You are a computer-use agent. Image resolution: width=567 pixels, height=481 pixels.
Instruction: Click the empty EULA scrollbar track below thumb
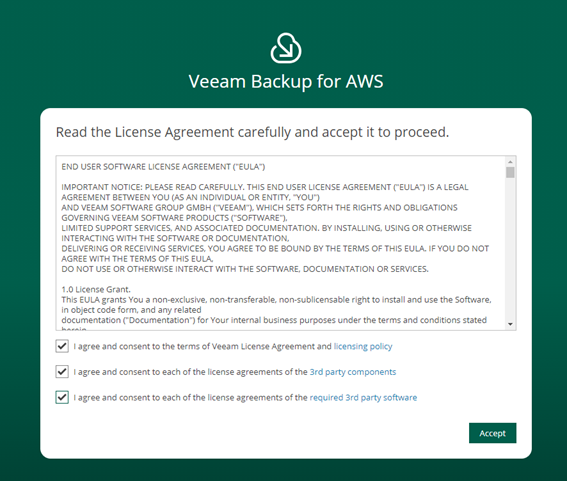pyautogui.click(x=510, y=250)
